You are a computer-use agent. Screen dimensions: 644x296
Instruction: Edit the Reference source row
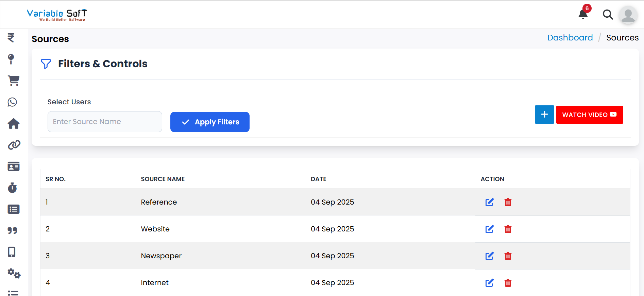tap(489, 202)
